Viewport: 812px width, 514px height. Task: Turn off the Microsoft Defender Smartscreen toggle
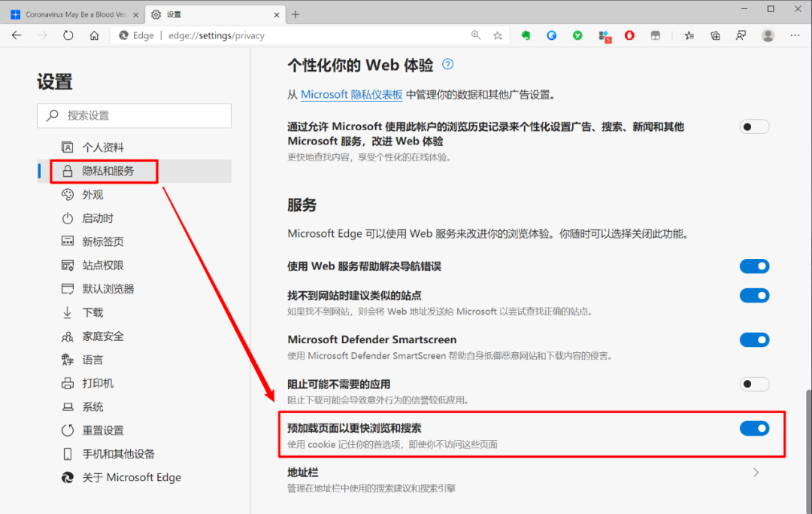click(754, 339)
